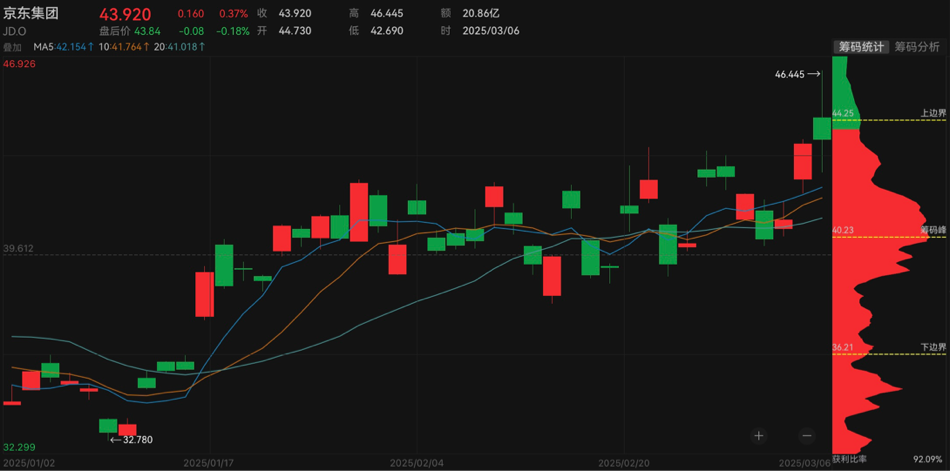This screenshot has height=471, width=950.
Task: Select the MA5 42.154 indicator label
Action: pyautogui.click(x=64, y=47)
